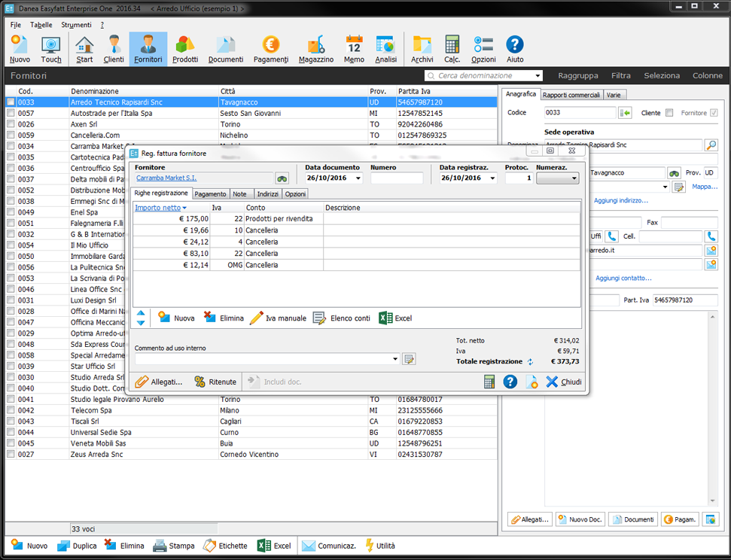Click Raggruppa in the Fornitori header
The width and height of the screenshot is (731, 560).
578,75
